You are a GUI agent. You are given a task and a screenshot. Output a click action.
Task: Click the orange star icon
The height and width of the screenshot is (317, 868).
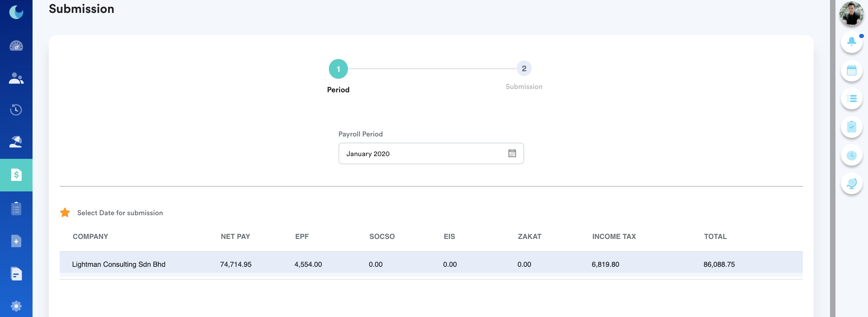coord(65,212)
